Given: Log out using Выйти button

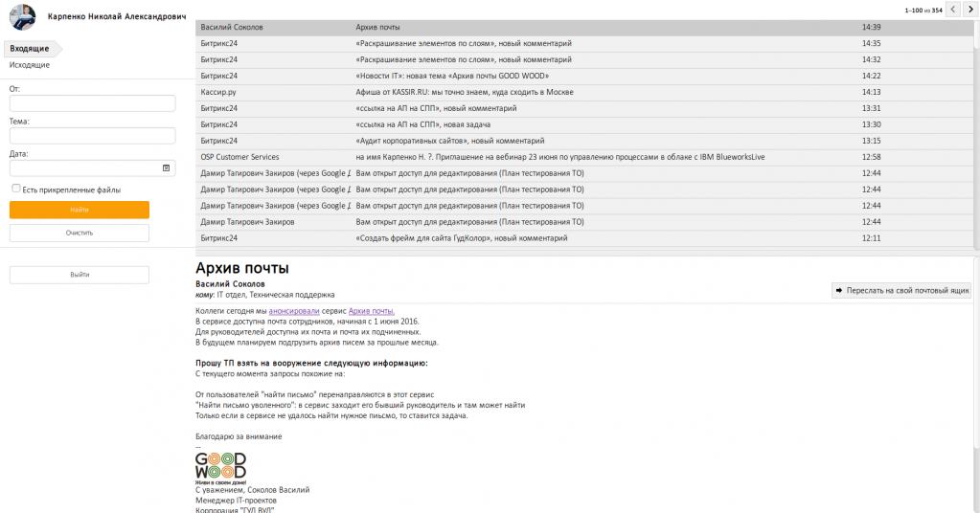Looking at the screenshot, I should click(80, 275).
